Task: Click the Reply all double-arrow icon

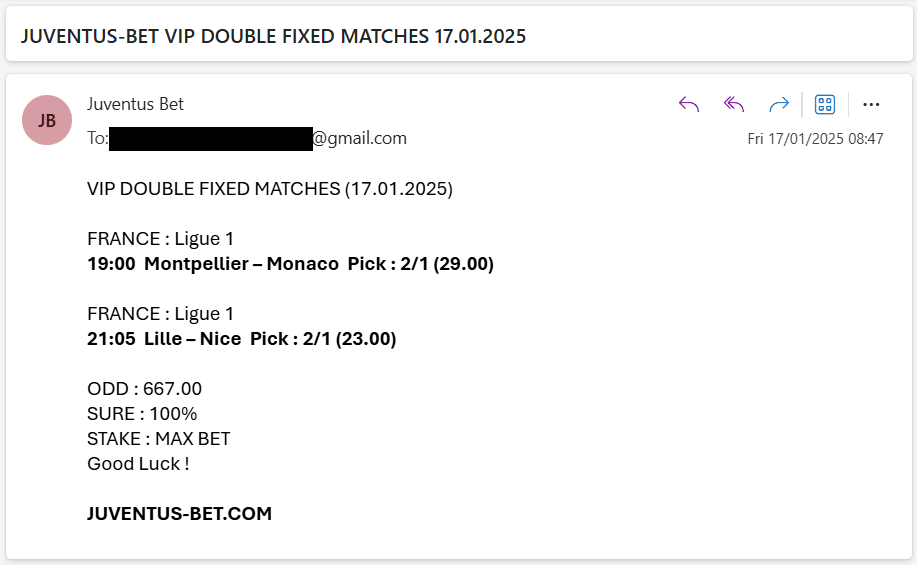Action: (x=734, y=105)
